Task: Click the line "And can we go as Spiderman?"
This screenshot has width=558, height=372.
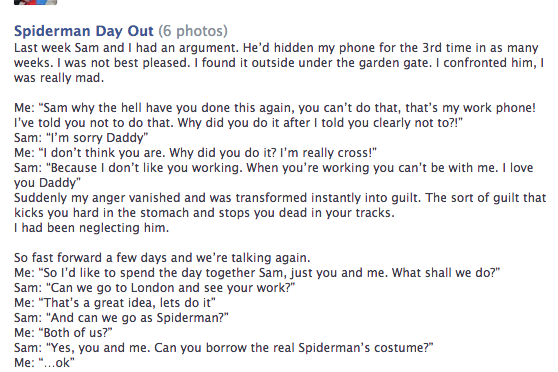Action: tap(121, 318)
